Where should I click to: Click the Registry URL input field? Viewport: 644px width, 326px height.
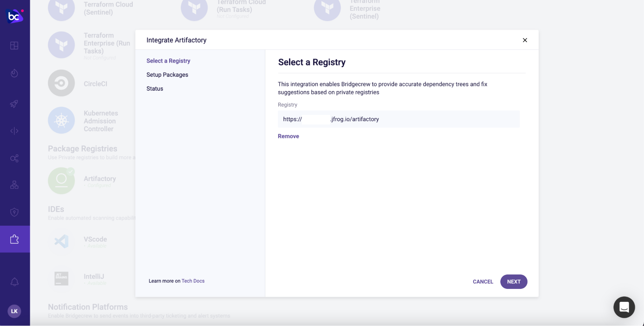[x=399, y=119]
